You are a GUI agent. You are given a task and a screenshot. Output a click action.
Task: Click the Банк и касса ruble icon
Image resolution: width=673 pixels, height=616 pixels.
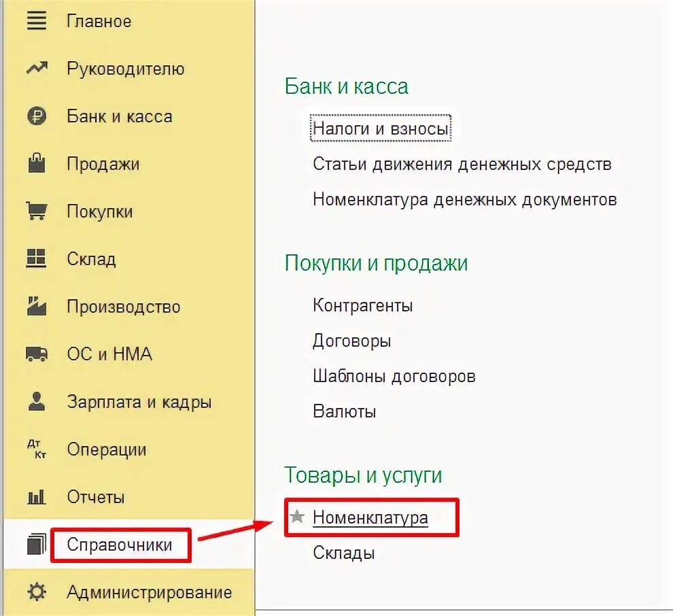pyautogui.click(x=37, y=116)
